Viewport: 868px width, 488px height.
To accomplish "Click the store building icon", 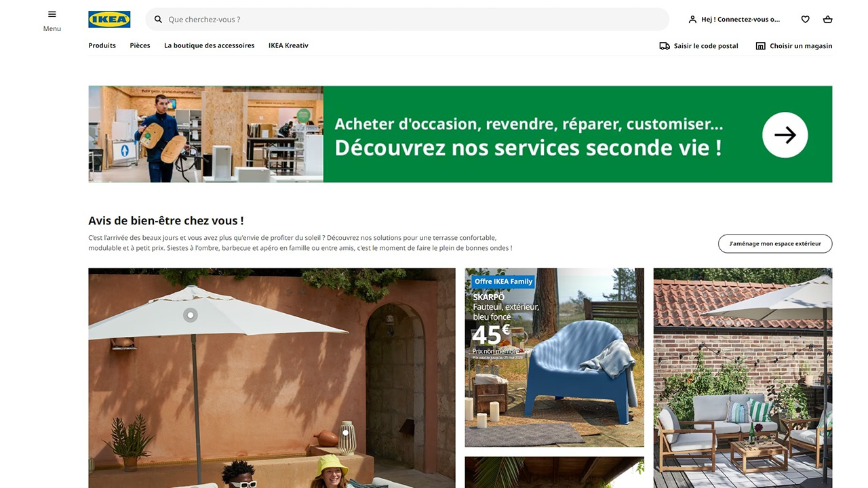I will [x=761, y=46].
